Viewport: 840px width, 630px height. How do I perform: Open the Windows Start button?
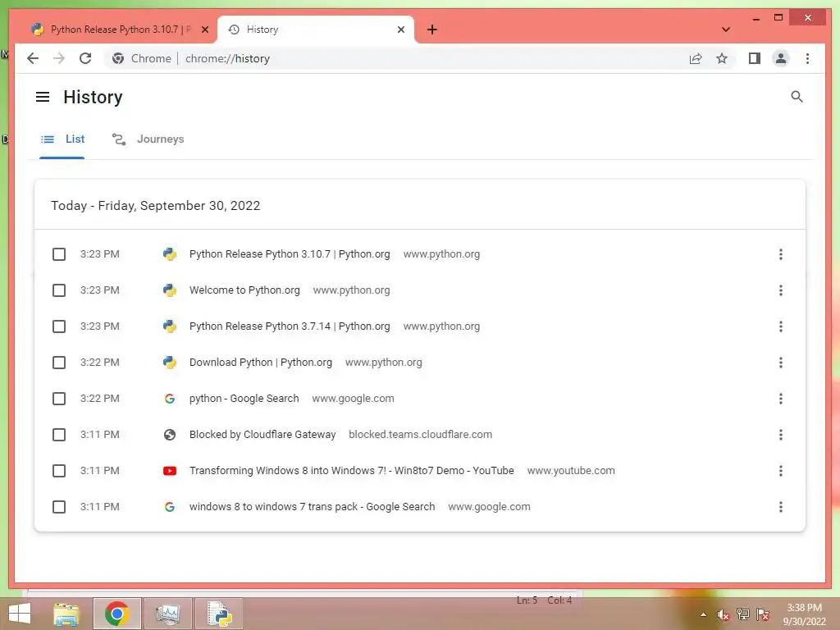tap(20, 614)
